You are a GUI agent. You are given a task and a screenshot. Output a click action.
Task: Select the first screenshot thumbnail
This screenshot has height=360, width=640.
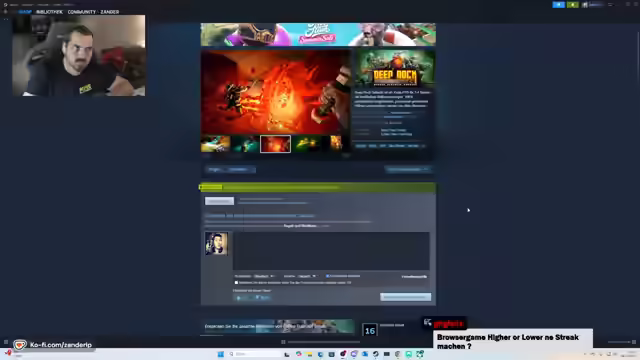point(216,144)
